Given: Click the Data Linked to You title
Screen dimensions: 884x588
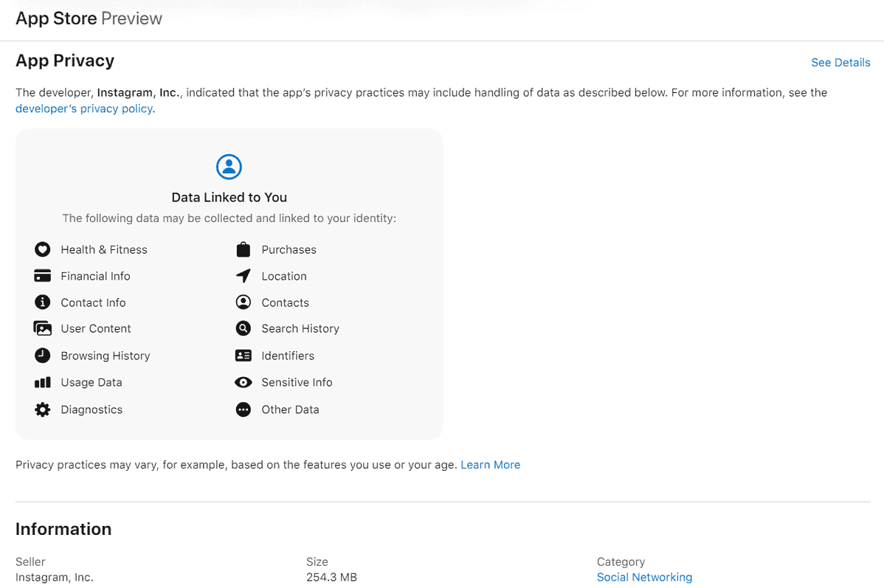Looking at the screenshot, I should coord(229,197).
